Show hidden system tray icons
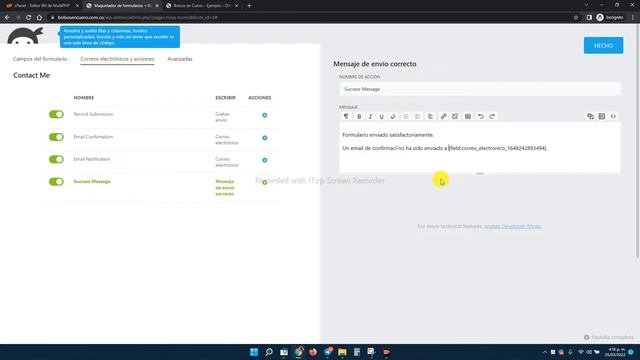The image size is (640, 360). pyautogui.click(x=544, y=352)
